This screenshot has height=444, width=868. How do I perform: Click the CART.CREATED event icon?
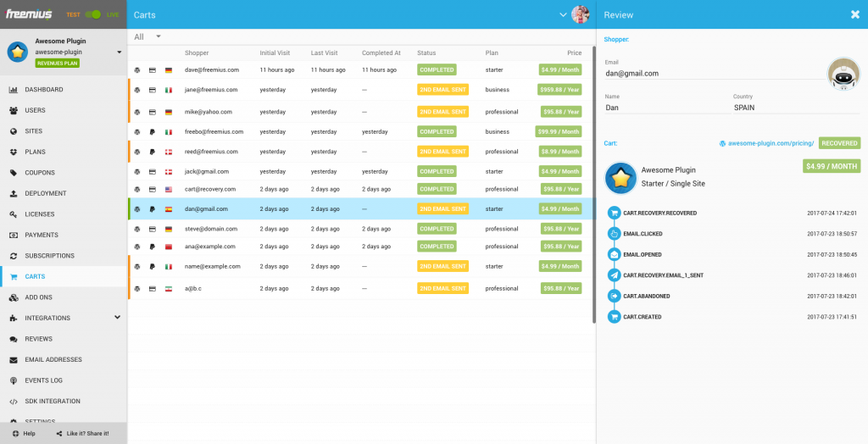pos(614,317)
